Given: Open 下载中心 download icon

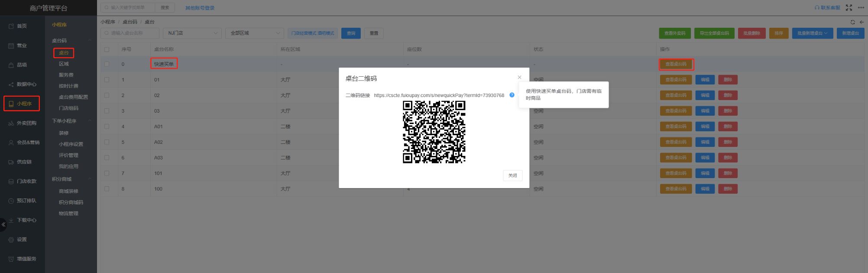Looking at the screenshot, I should [11, 220].
